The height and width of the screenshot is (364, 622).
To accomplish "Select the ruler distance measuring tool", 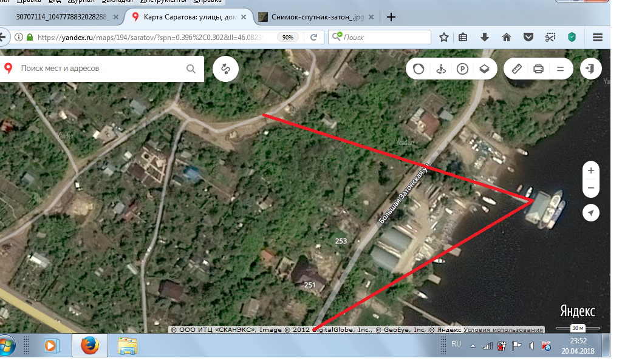I will [517, 69].
